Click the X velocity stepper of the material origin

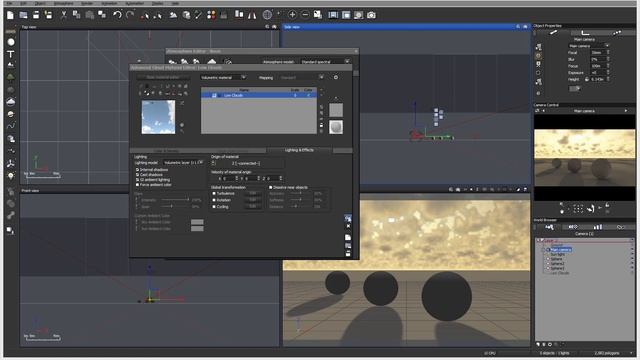click(236, 178)
